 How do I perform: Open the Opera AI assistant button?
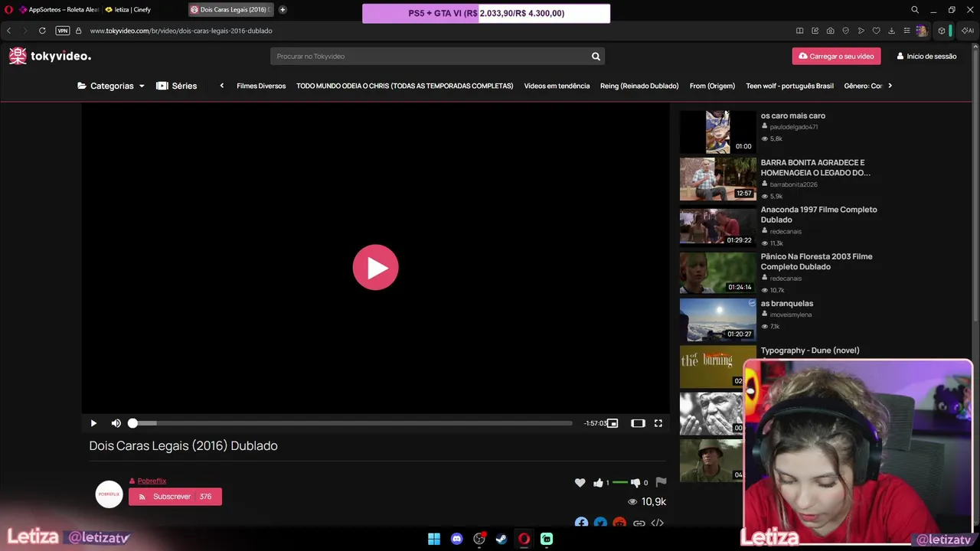pos(968,31)
